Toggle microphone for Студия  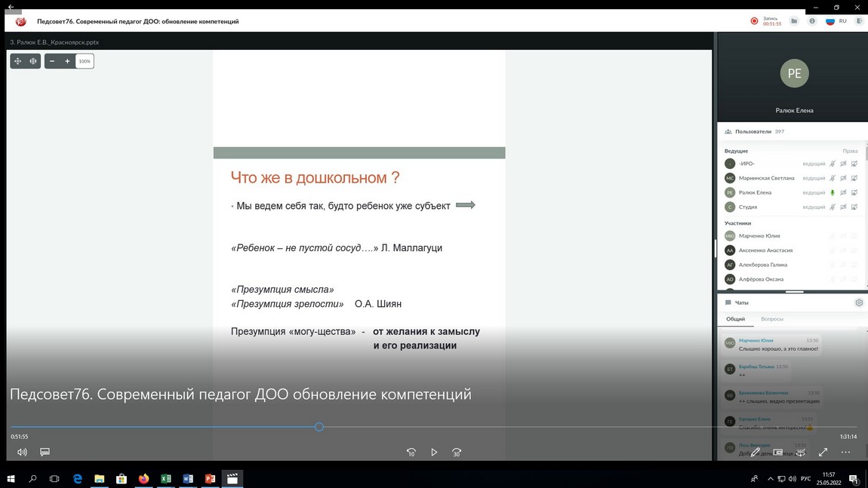[x=832, y=207]
